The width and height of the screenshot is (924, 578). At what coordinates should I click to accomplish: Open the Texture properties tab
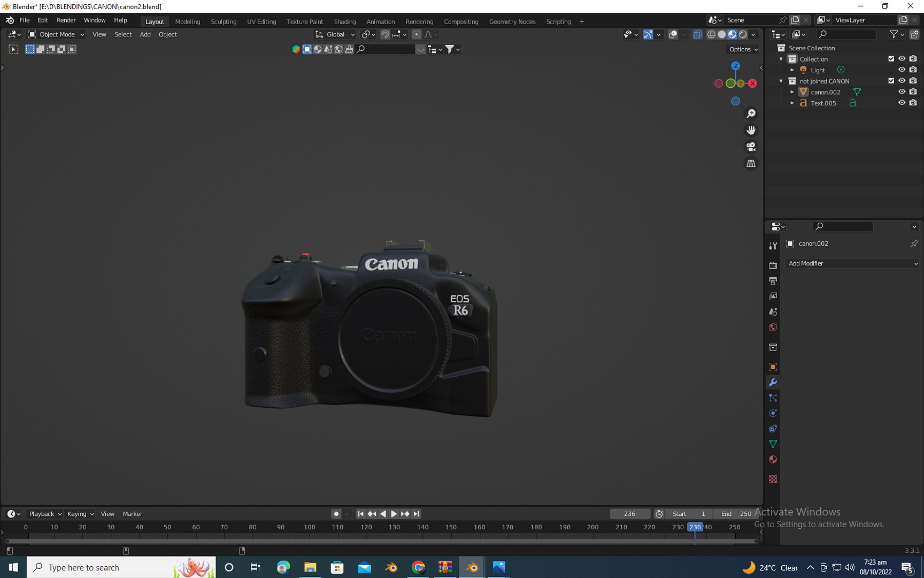pyautogui.click(x=773, y=480)
